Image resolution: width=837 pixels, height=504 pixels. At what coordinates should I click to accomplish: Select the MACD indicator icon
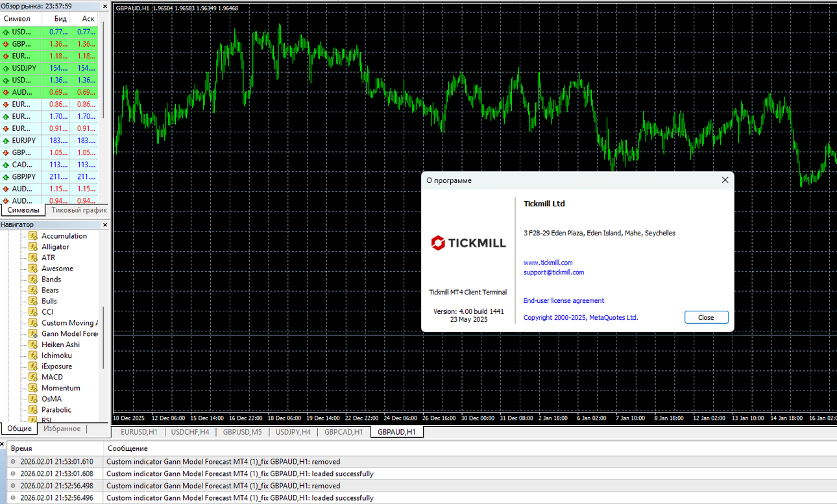[x=33, y=377]
